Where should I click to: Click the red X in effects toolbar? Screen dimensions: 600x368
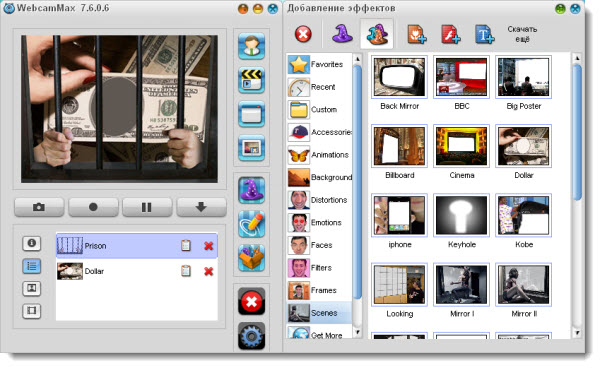[x=303, y=34]
